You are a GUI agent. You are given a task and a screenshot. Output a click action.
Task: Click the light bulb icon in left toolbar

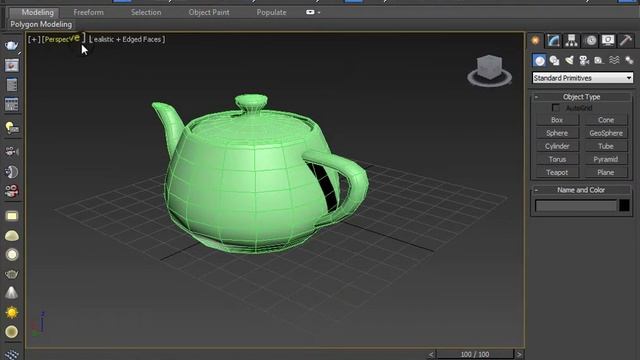coord(11,128)
